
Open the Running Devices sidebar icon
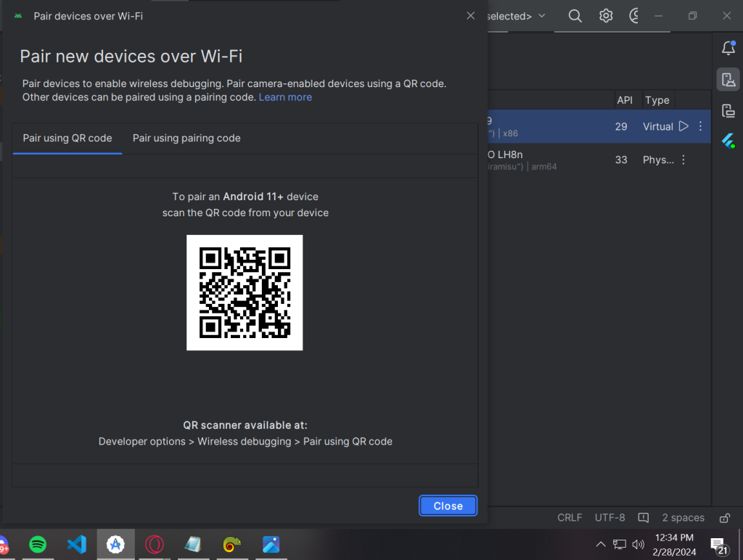[728, 111]
